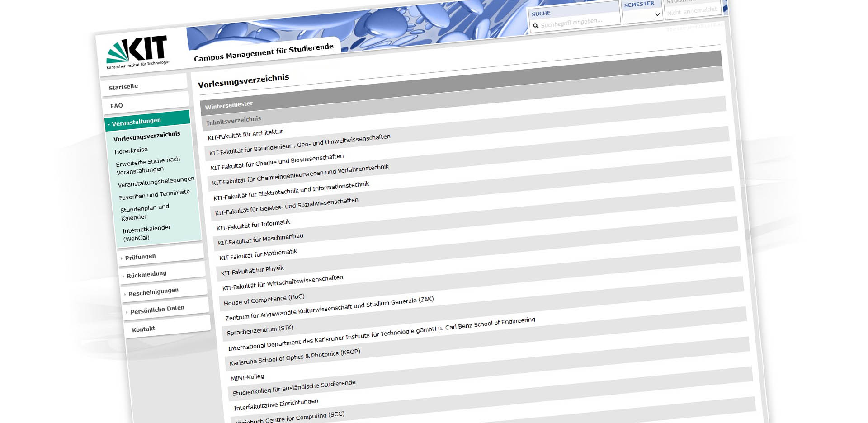Open KIT-Fakultät für Wirtschaftswissenschaften

pyautogui.click(x=283, y=283)
